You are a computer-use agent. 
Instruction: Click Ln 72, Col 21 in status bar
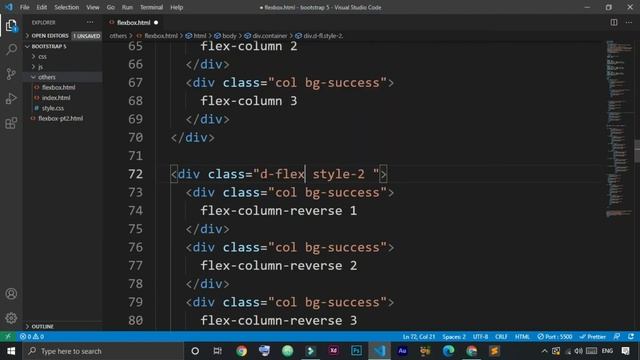(x=419, y=337)
